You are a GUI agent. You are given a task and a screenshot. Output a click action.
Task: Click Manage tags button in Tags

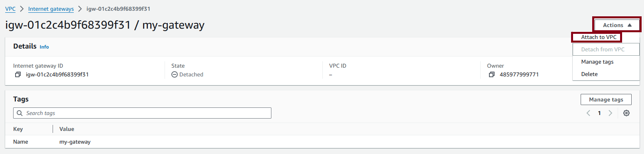tap(606, 99)
